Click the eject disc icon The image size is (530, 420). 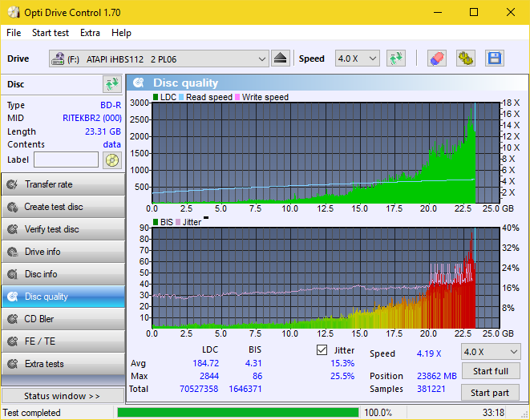click(280, 59)
